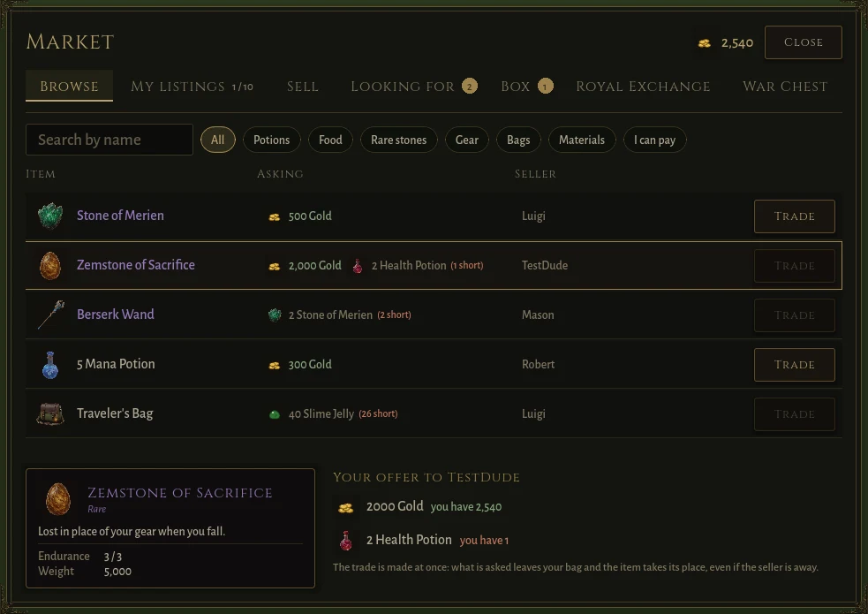Click Luigi seller in Traveler's Bag row
Viewport: 868px width, 614px height.
[533, 413]
